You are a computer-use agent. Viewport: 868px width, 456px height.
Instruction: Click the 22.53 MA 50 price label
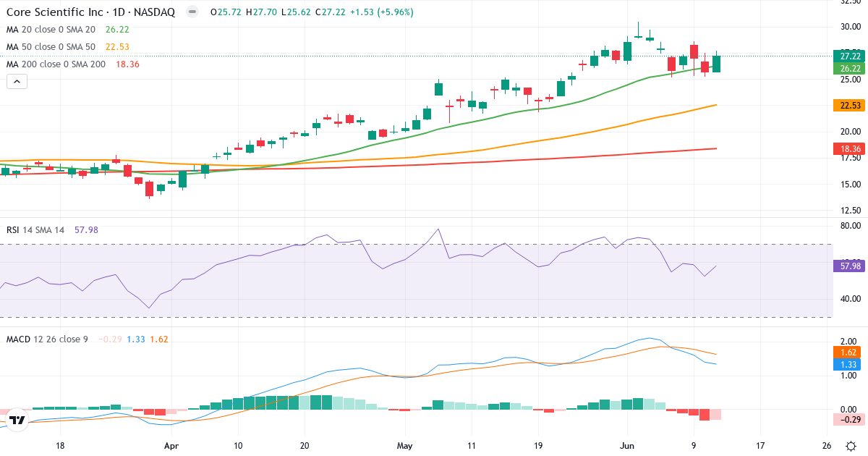tap(848, 105)
